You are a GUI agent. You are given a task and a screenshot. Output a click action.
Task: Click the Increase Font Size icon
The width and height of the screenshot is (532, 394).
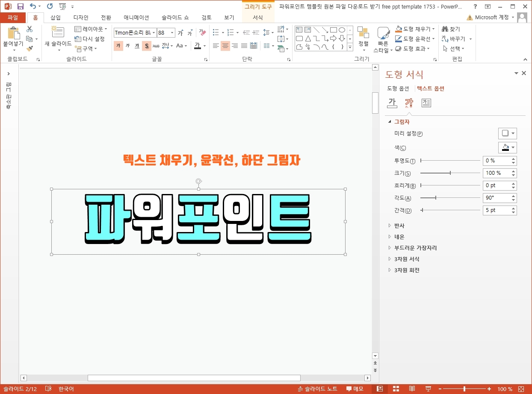180,33
